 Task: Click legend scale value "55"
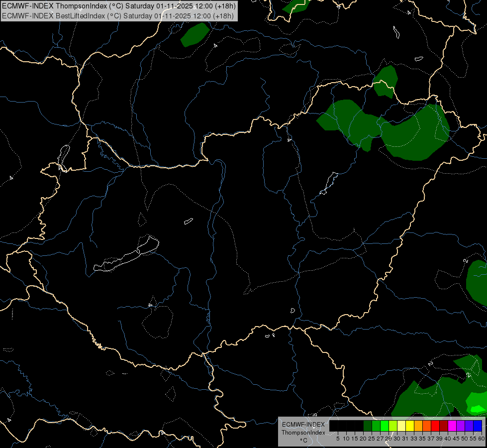[473, 439]
